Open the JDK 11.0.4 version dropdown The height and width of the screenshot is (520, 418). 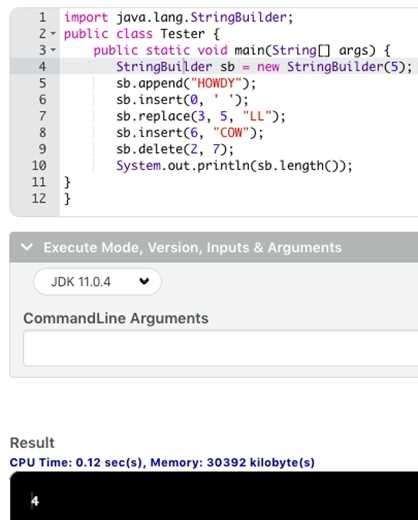(x=97, y=282)
